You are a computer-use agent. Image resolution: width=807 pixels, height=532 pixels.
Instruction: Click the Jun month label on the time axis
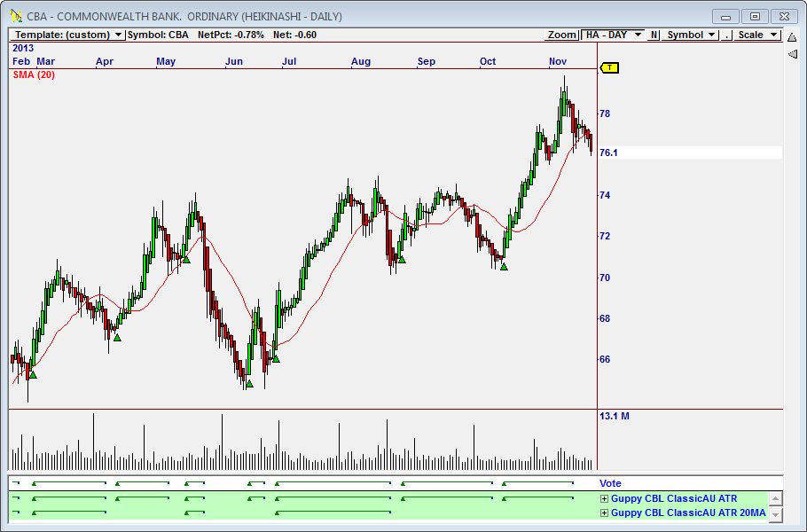233,61
